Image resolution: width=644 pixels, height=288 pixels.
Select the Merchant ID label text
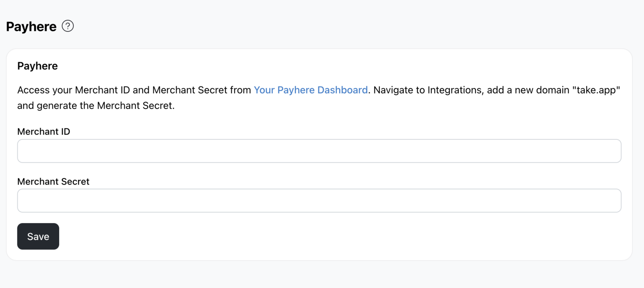(43, 132)
